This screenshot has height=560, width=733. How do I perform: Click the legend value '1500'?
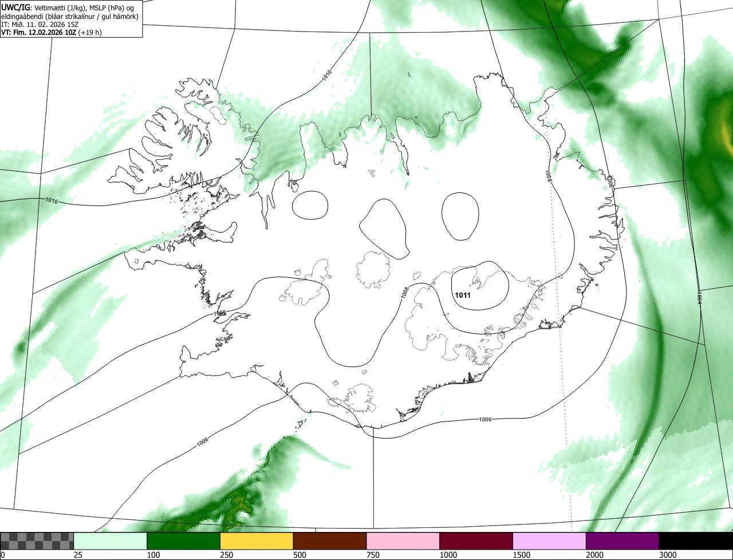coord(522,555)
